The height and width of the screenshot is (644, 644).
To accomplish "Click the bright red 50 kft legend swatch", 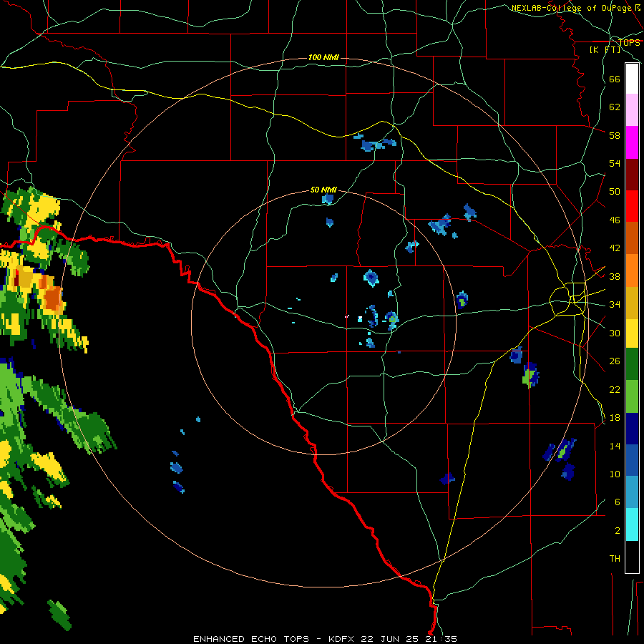I will click(x=632, y=206).
